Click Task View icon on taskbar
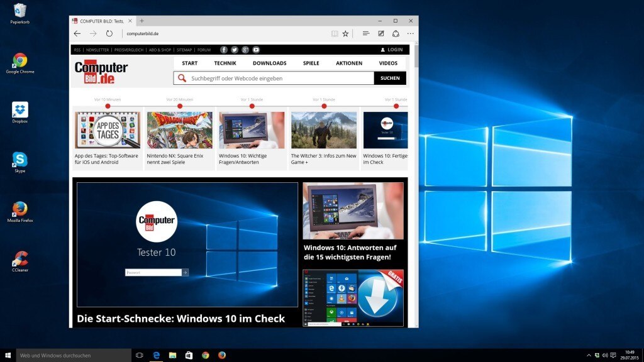This screenshot has height=362, width=644. pyautogui.click(x=140, y=355)
